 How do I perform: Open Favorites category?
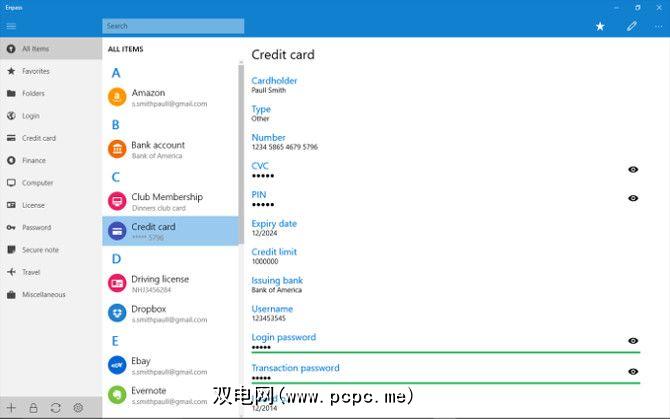tap(51, 71)
